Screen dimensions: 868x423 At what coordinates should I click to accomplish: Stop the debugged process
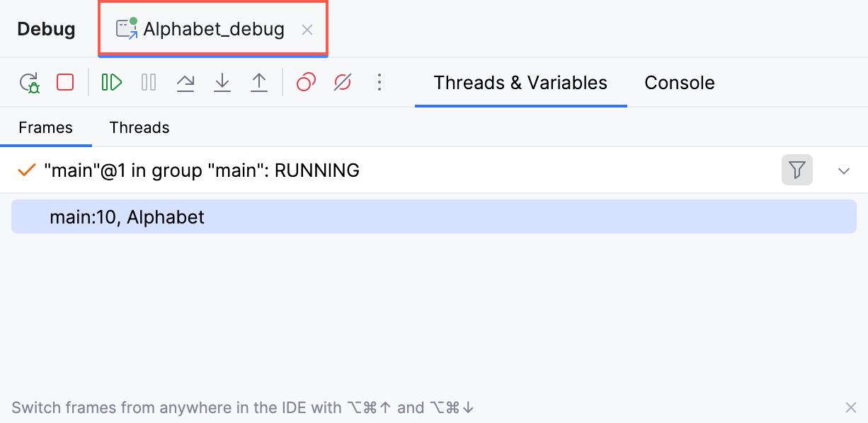click(x=64, y=82)
